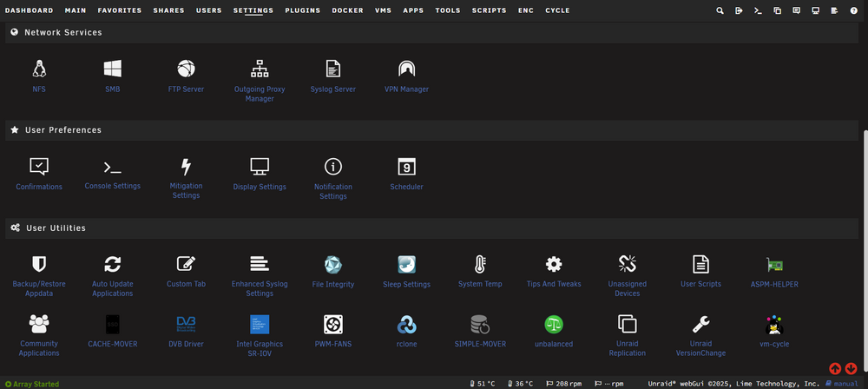Open Syslog Server settings
The image size is (868, 389).
point(332,77)
